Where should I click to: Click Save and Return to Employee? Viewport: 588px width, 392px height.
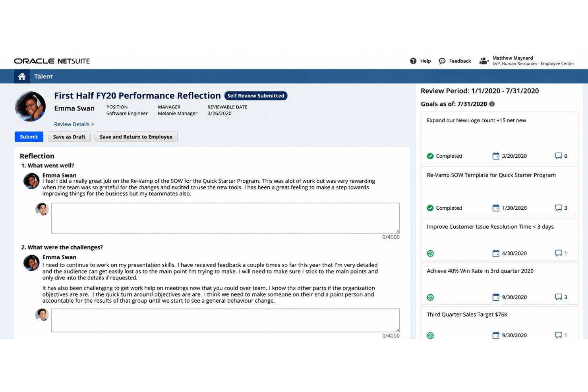(x=136, y=137)
